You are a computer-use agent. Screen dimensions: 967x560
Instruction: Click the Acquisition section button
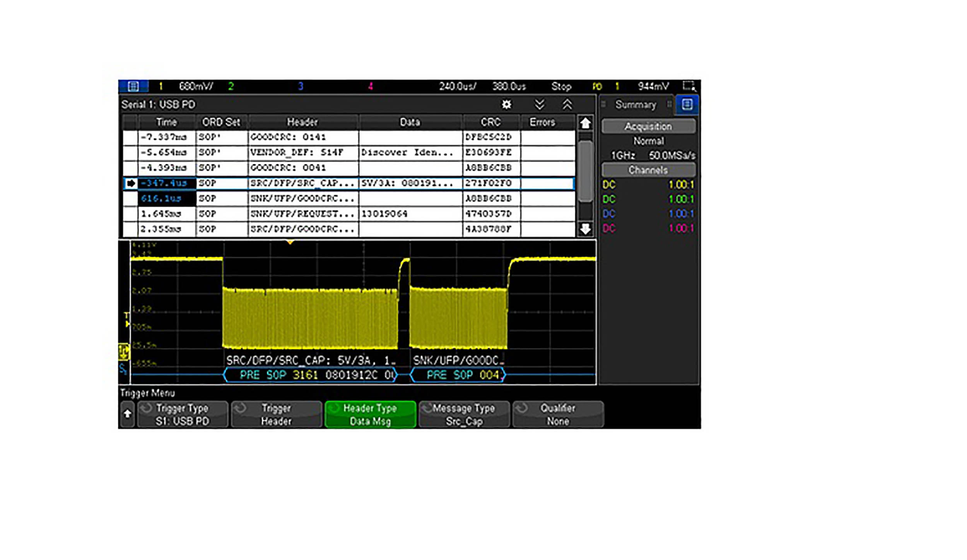[648, 126]
